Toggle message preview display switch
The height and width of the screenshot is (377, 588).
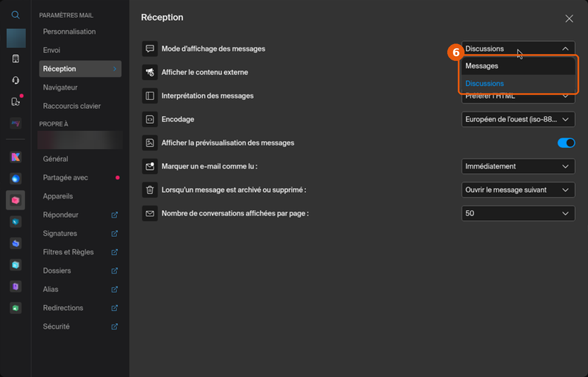pyautogui.click(x=566, y=143)
